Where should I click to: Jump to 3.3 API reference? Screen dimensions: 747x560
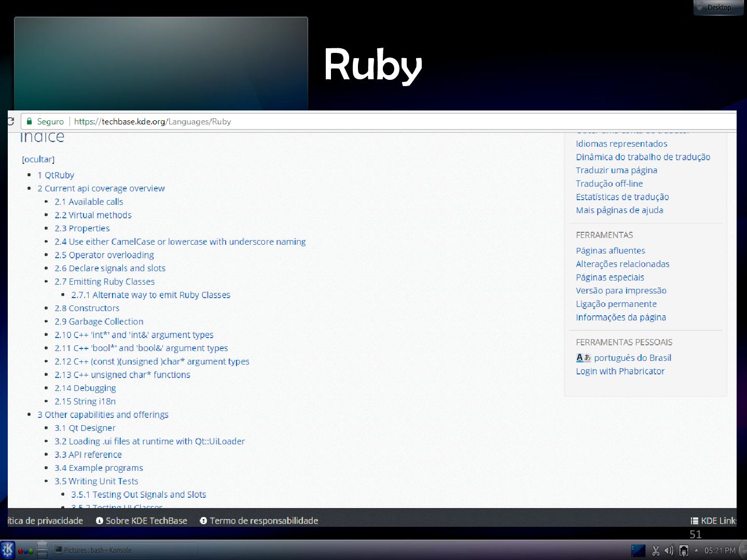click(x=88, y=455)
